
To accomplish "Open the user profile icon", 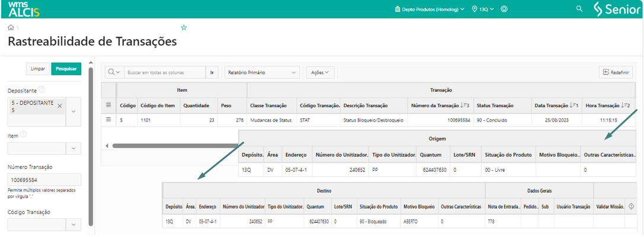I will click(504, 9).
